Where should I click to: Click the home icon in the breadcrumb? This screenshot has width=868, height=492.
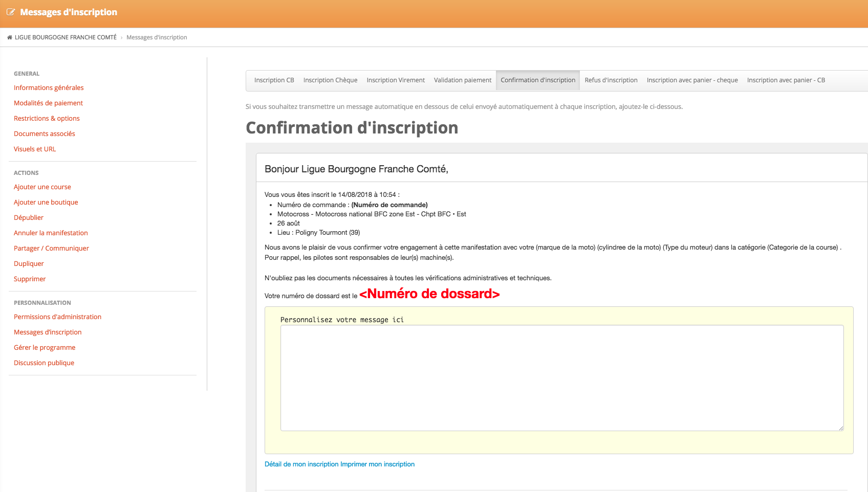click(x=9, y=37)
